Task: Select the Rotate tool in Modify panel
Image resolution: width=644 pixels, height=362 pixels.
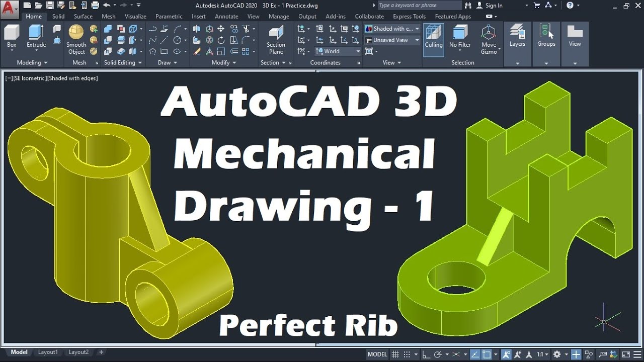Action: (221, 40)
